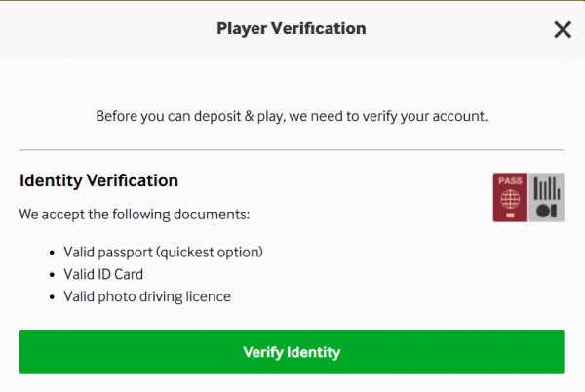This screenshot has height=392, width=585.
Task: Click the word 'quickest option' in parentheses
Action: [x=210, y=253]
